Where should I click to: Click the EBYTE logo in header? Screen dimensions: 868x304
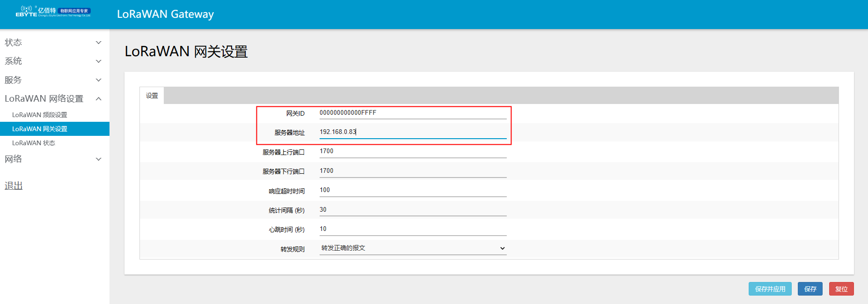point(53,12)
